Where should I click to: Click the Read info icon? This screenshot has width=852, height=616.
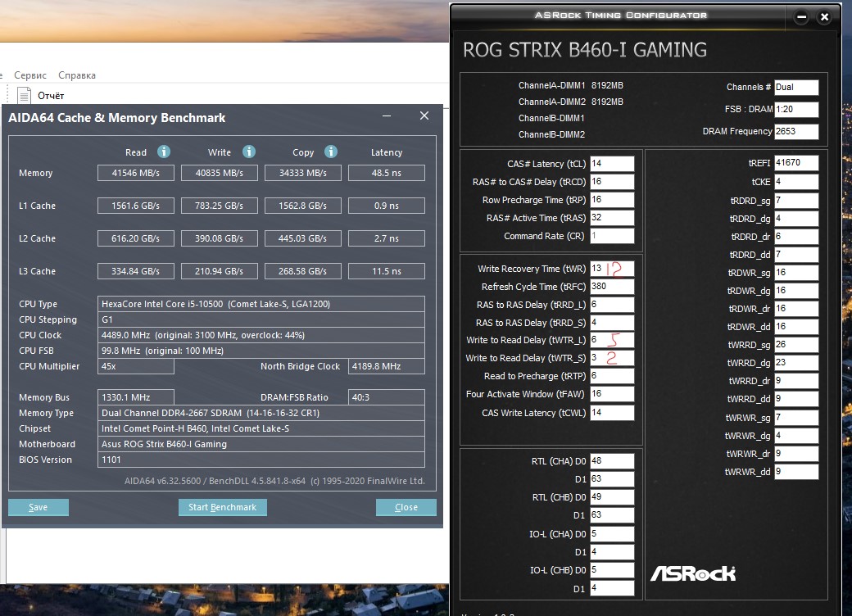click(164, 152)
